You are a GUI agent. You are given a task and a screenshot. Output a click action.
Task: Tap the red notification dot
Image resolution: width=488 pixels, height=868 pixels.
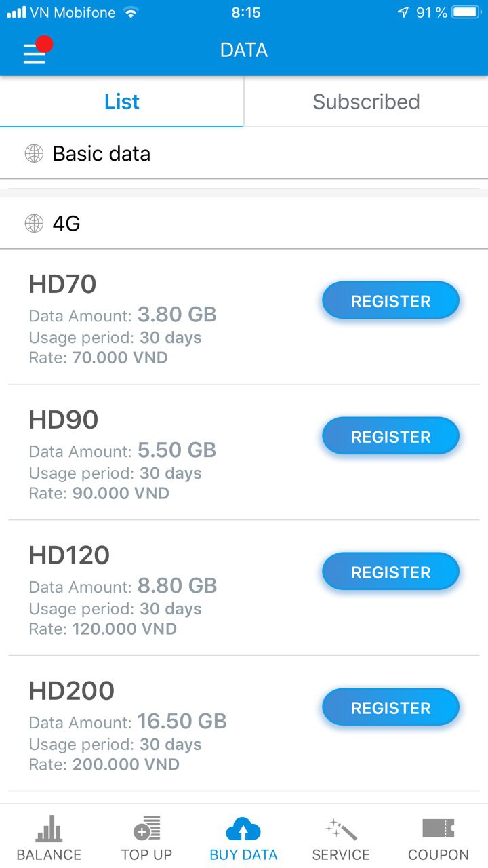[45, 45]
